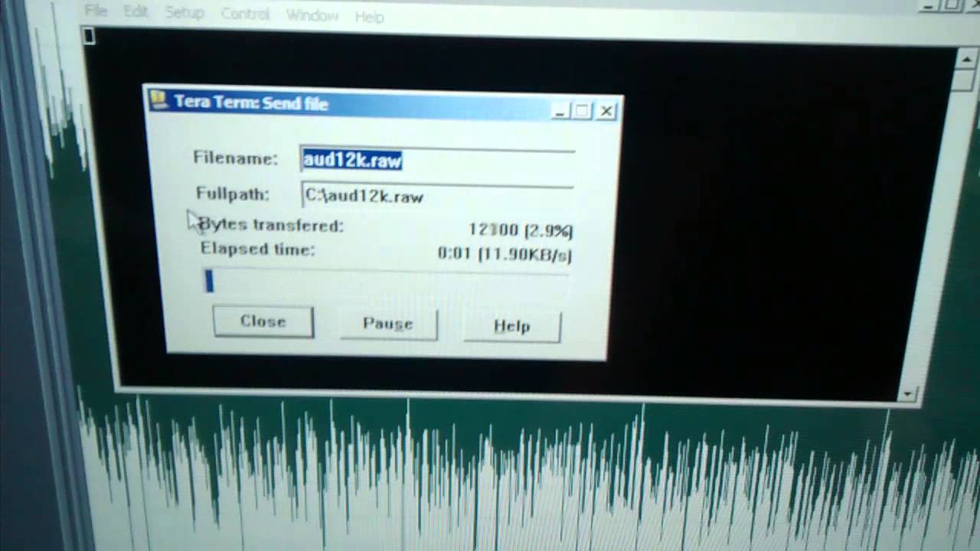Click the Filename label
980x551 pixels.
[x=235, y=158]
